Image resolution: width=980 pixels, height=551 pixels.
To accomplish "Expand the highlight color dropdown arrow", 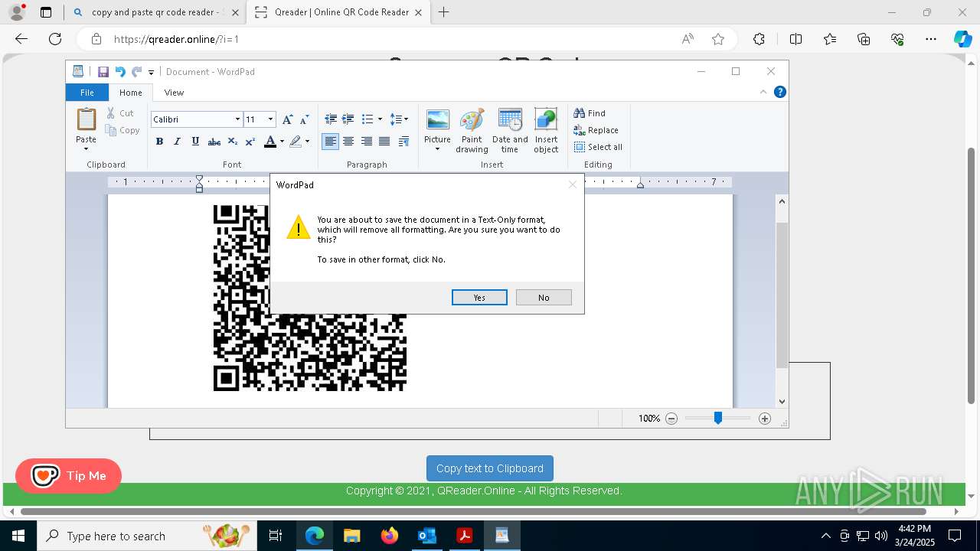I will point(307,142).
